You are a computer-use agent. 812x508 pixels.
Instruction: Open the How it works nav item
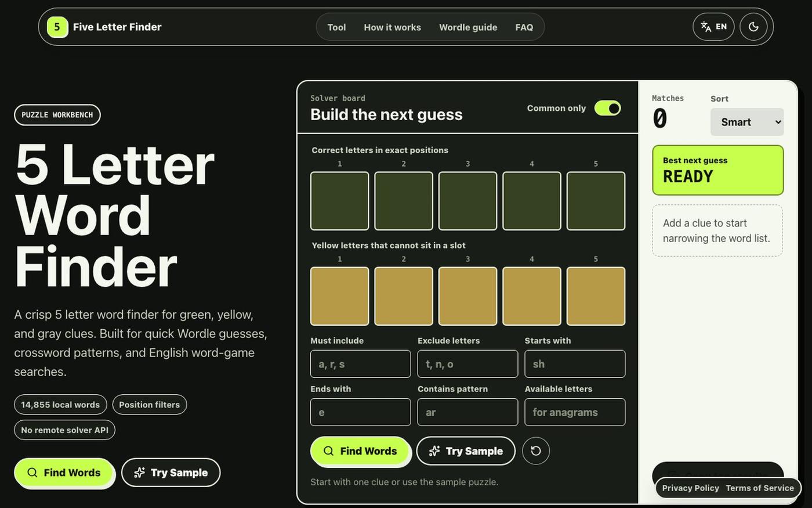[x=393, y=27]
